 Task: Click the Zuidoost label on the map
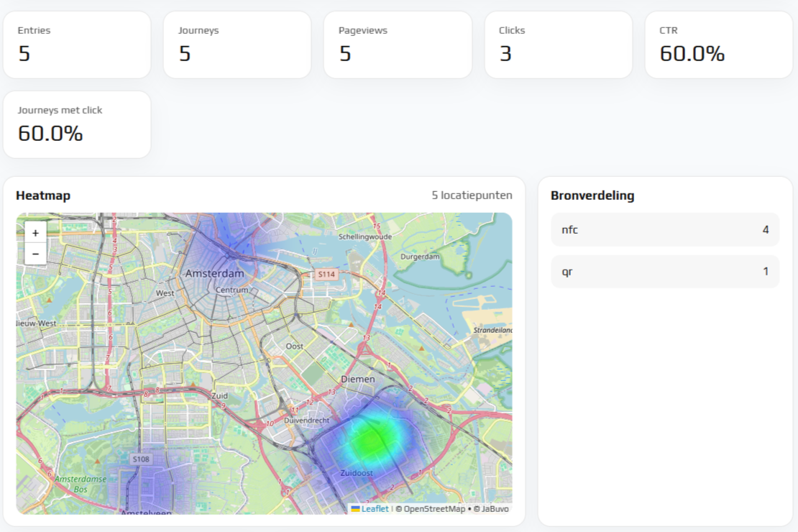pos(357,473)
